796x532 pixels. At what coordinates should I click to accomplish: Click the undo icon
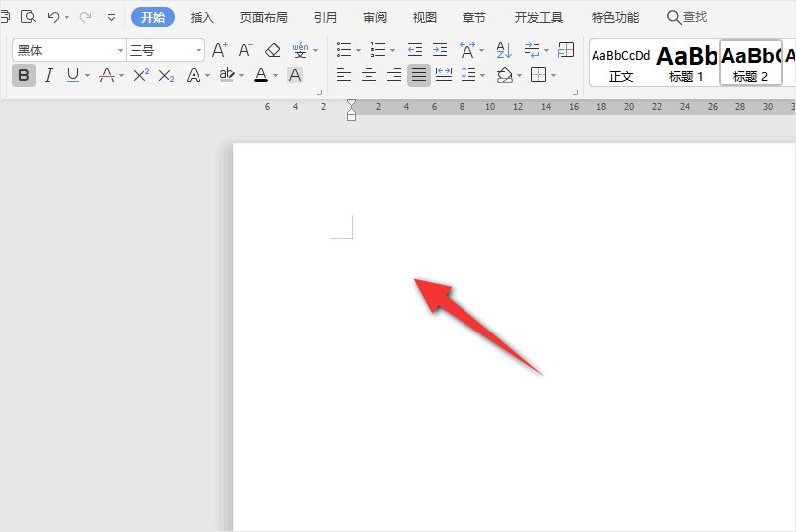(x=54, y=17)
